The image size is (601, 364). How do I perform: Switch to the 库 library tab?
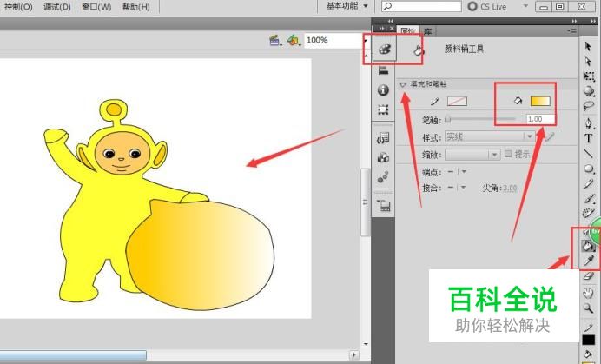click(x=428, y=31)
